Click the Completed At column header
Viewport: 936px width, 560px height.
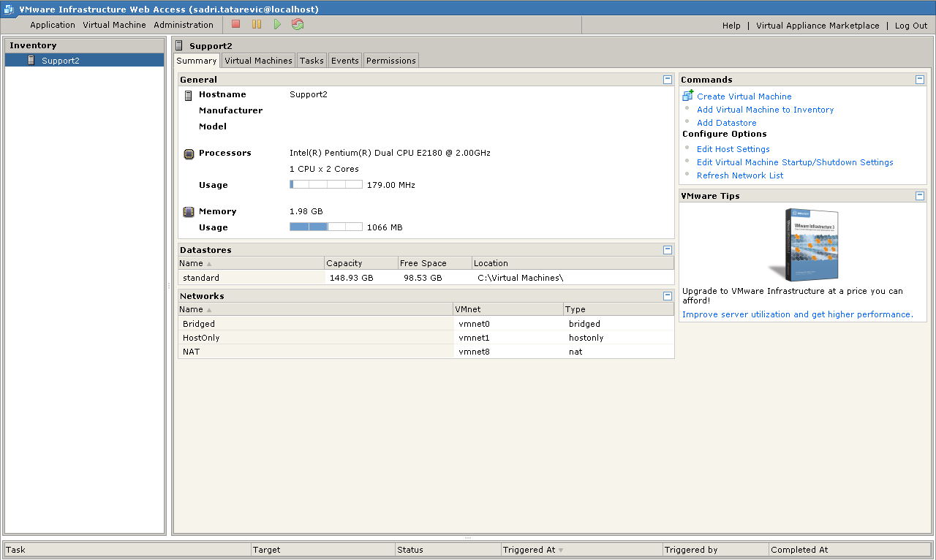(850, 550)
